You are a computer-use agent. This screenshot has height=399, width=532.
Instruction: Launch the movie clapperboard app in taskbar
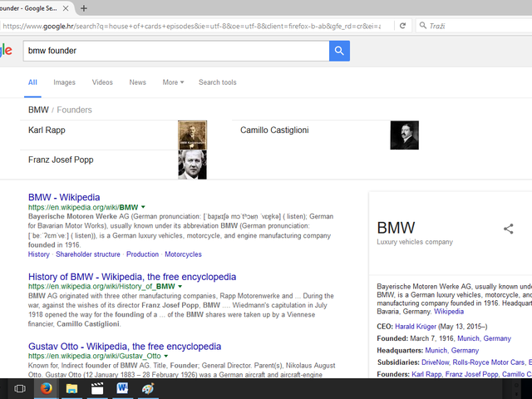[97, 388]
